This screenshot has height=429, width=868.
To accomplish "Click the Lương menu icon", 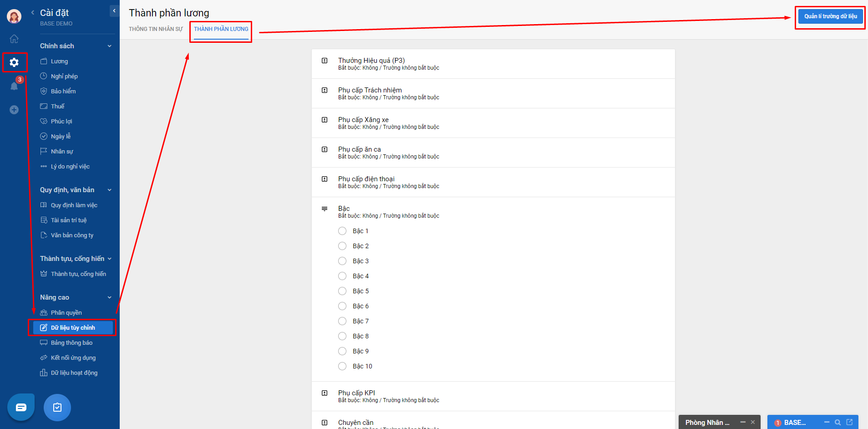I will [x=44, y=61].
